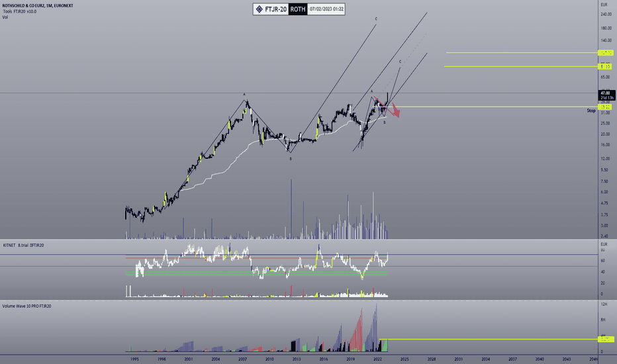Click the 240.00 price axis value
The image size is (617, 364).
[x=606, y=14]
